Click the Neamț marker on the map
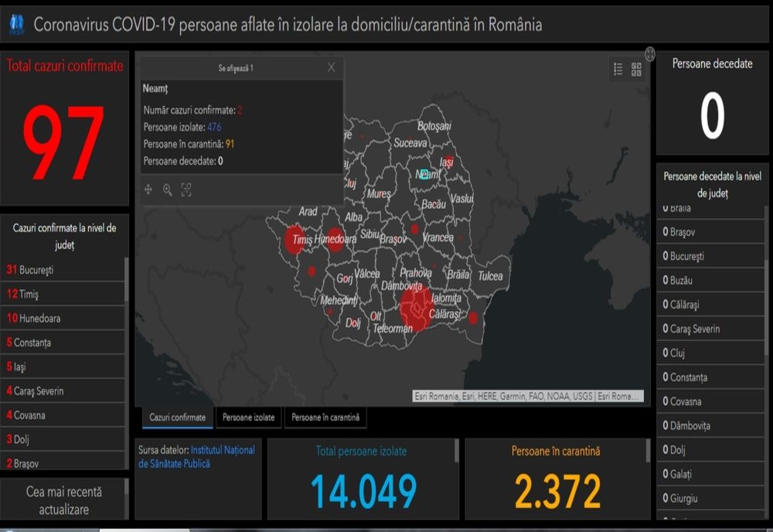 click(424, 175)
